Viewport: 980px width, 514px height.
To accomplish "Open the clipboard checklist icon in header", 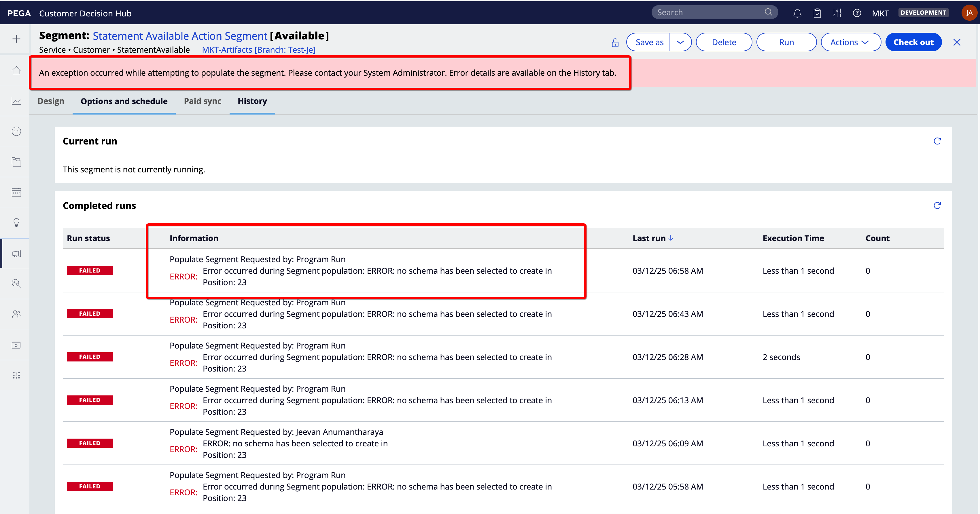I will [x=817, y=13].
